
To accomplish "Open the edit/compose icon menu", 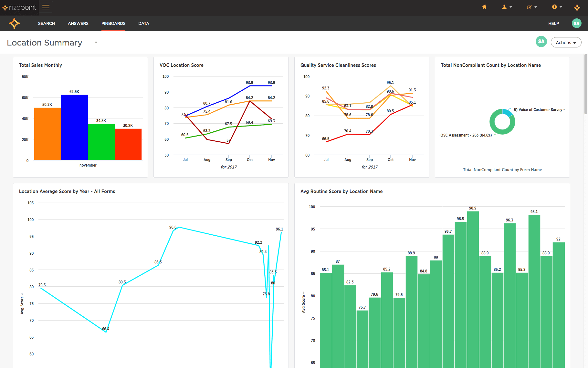I will tap(530, 7).
